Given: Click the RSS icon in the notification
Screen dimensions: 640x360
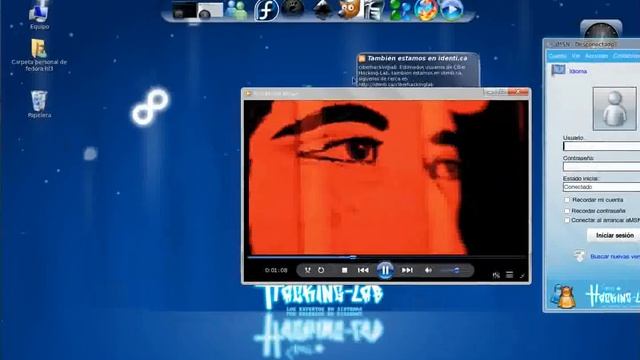Looking at the screenshot, I should [362, 58].
